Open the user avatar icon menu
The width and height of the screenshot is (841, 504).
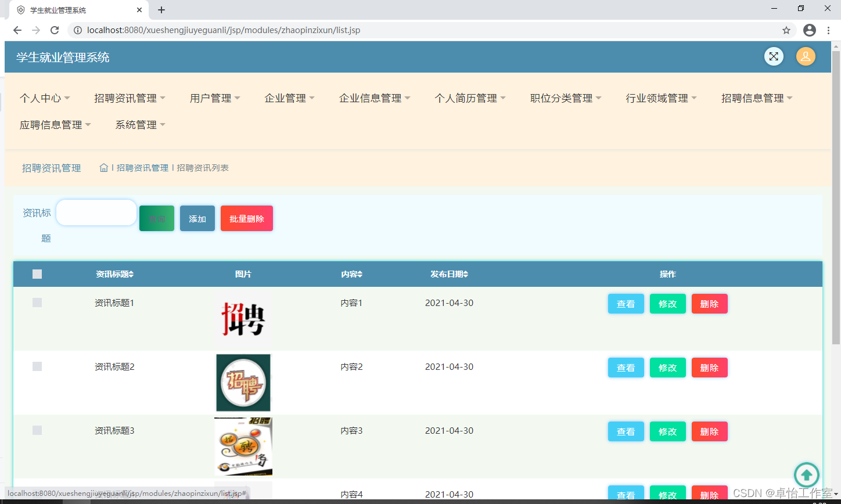click(806, 56)
